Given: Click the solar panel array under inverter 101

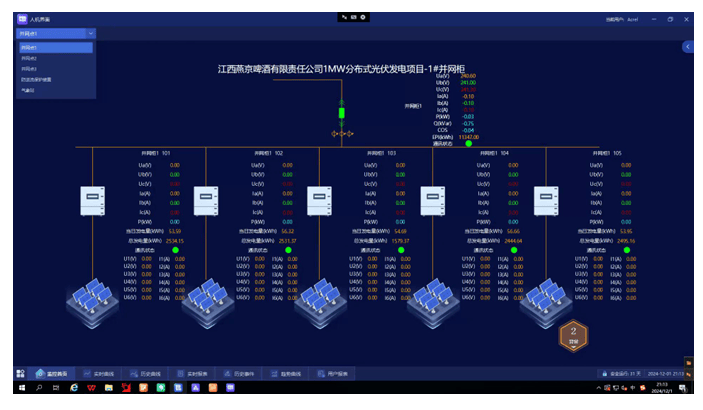Looking at the screenshot, I should pos(92,303).
